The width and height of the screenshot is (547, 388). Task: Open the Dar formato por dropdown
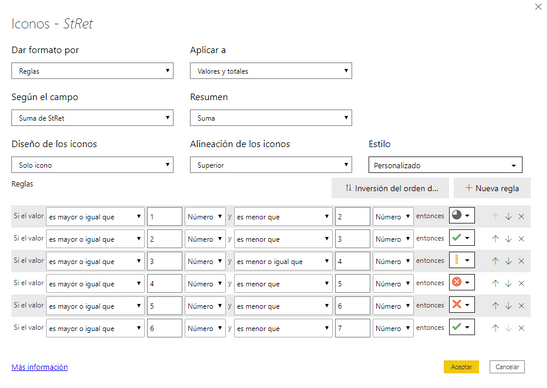point(92,71)
